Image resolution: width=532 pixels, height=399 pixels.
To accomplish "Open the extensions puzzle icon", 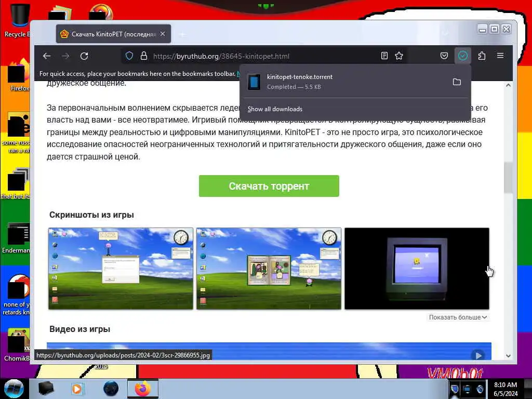I will coord(482,56).
